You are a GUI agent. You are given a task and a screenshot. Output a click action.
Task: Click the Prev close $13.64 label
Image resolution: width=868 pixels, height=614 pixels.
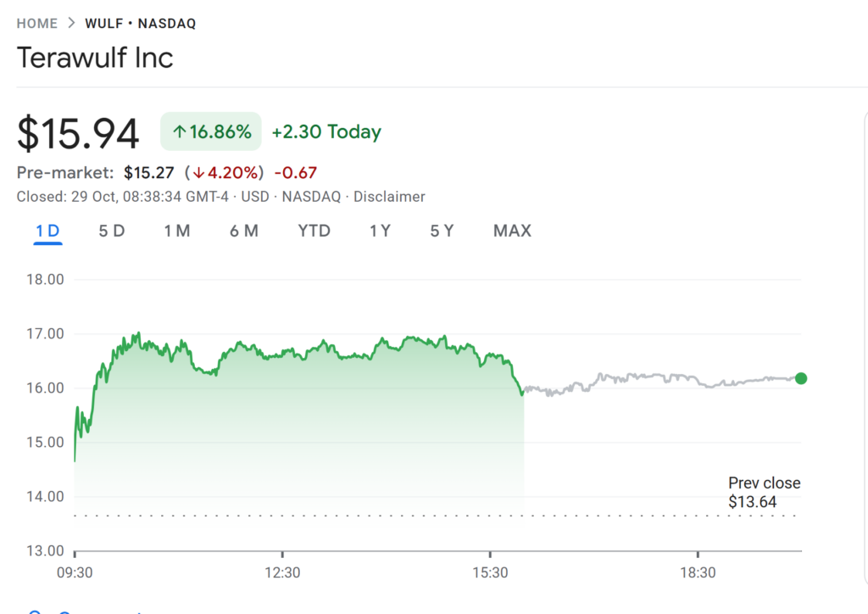pos(764,492)
